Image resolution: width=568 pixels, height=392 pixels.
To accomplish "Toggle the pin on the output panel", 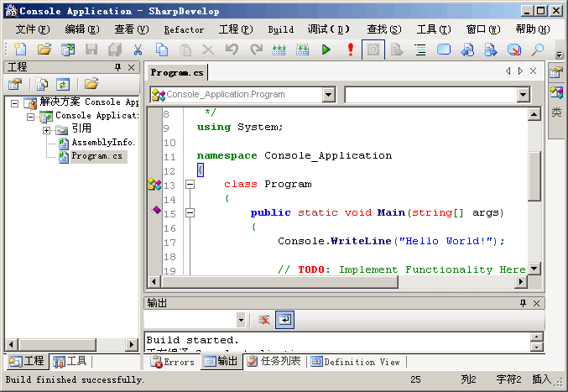I will tap(523, 303).
